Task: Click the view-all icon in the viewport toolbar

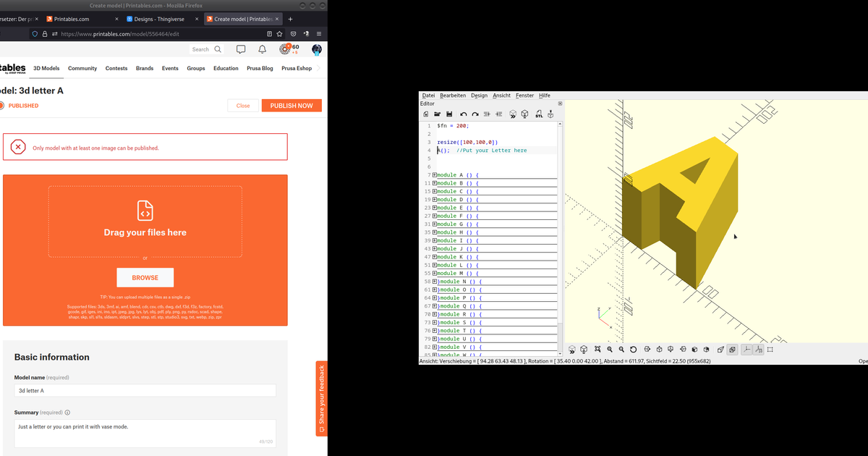Action: point(597,350)
